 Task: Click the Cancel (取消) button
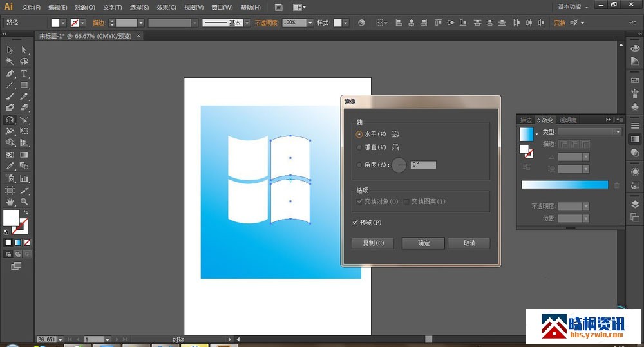tap(469, 243)
